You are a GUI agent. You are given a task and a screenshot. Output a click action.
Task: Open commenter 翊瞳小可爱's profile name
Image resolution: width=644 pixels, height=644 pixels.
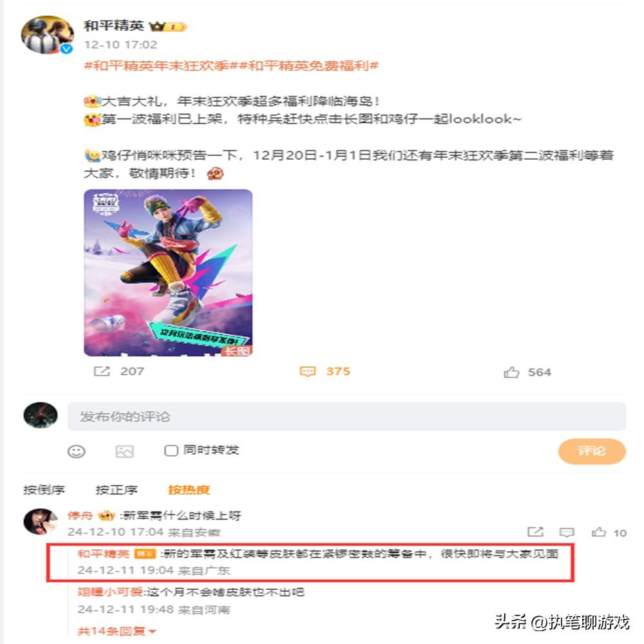click(x=111, y=592)
